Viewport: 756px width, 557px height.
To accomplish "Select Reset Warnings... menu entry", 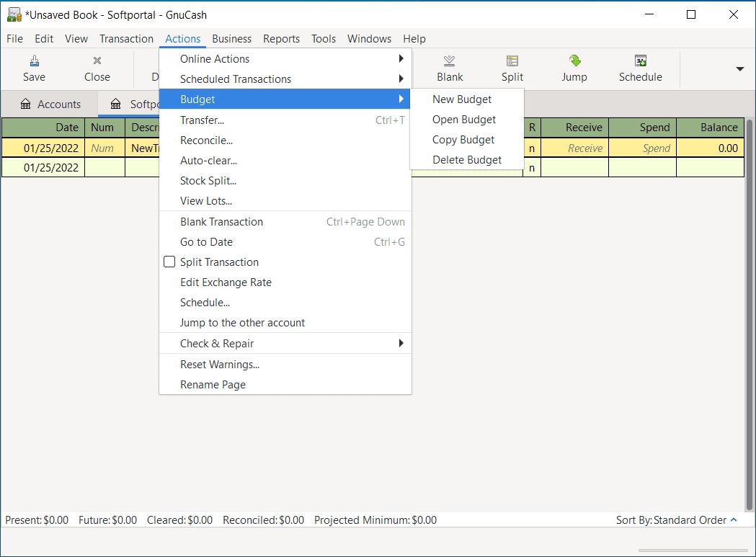I will (x=285, y=365).
